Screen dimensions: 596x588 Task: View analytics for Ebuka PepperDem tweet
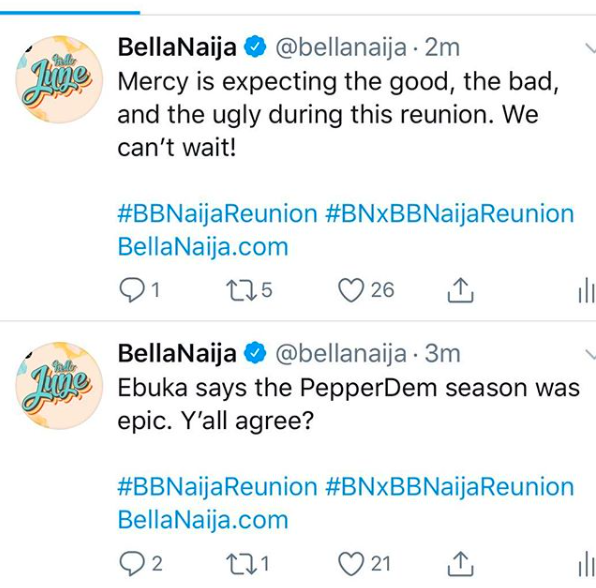586,564
